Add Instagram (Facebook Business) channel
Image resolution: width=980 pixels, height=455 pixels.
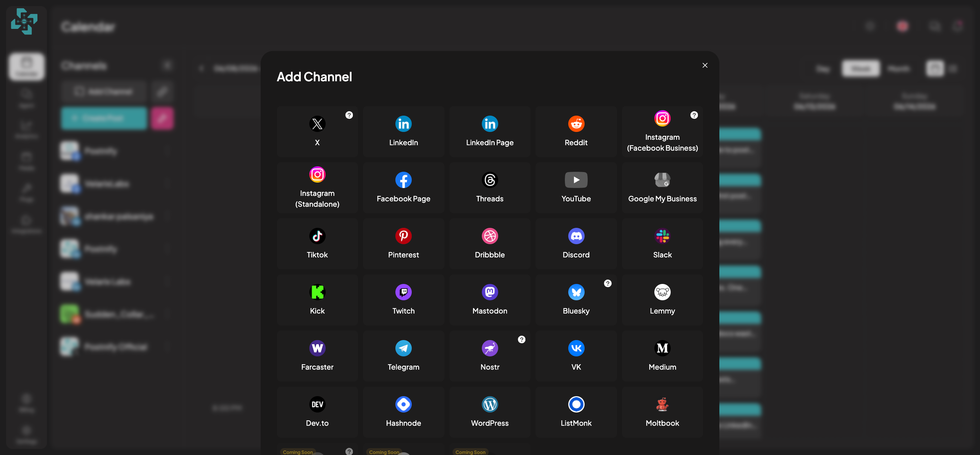click(x=662, y=131)
